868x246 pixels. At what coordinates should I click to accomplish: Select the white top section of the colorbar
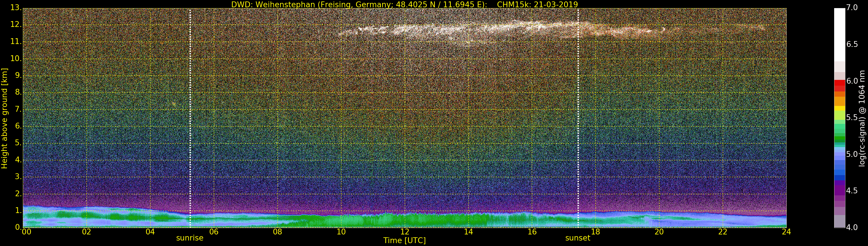(839, 34)
